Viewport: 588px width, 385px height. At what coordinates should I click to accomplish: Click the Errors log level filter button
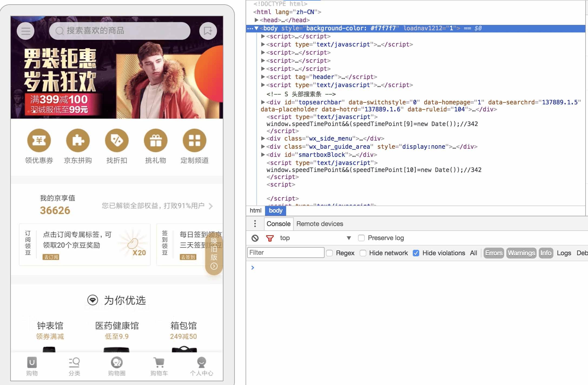point(493,253)
